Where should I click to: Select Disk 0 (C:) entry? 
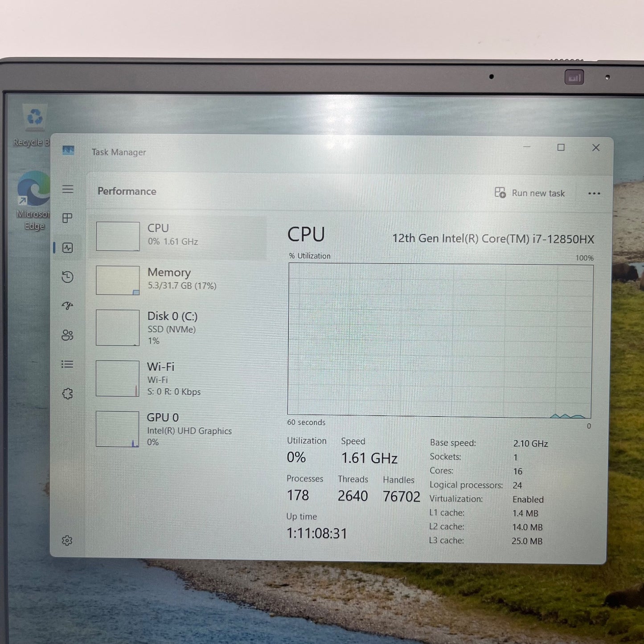tap(178, 328)
